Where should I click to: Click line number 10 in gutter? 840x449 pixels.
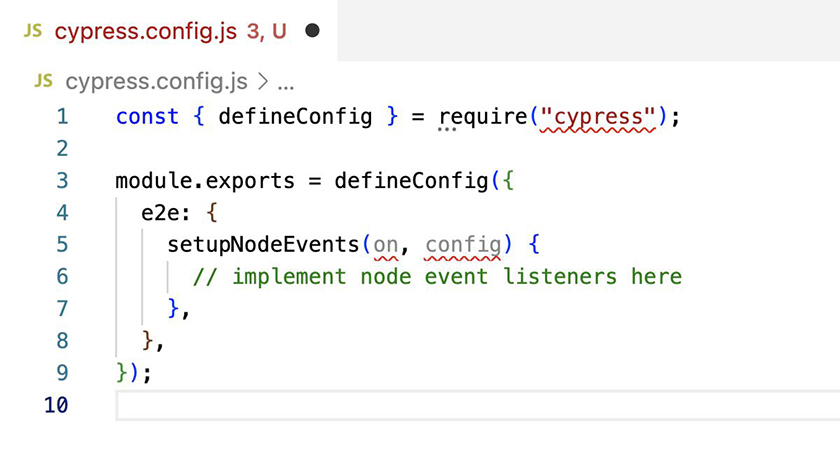[56, 405]
